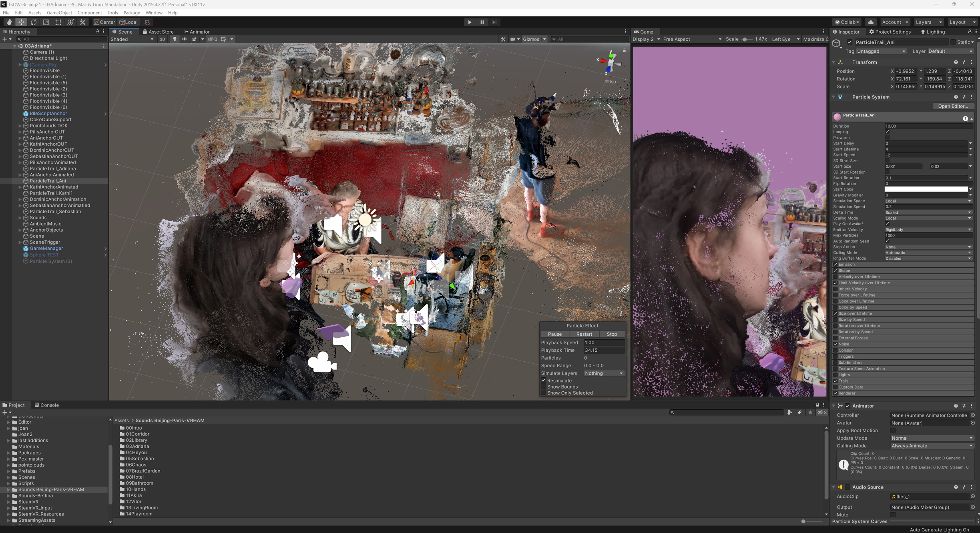Screen dimensions: 980x533
Task: Switch to the Console tab
Action: (x=46, y=405)
